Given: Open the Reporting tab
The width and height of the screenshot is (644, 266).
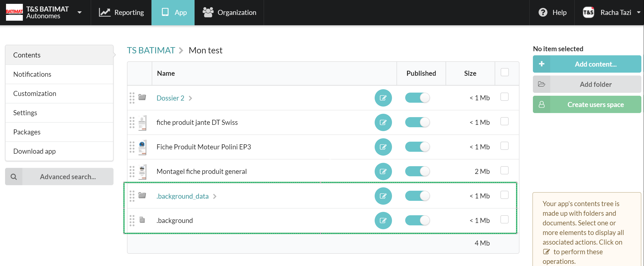Looking at the screenshot, I should (121, 13).
